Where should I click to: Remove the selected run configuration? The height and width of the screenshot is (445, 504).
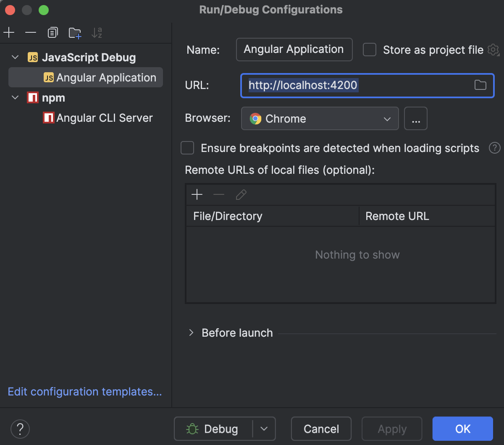[x=31, y=32]
